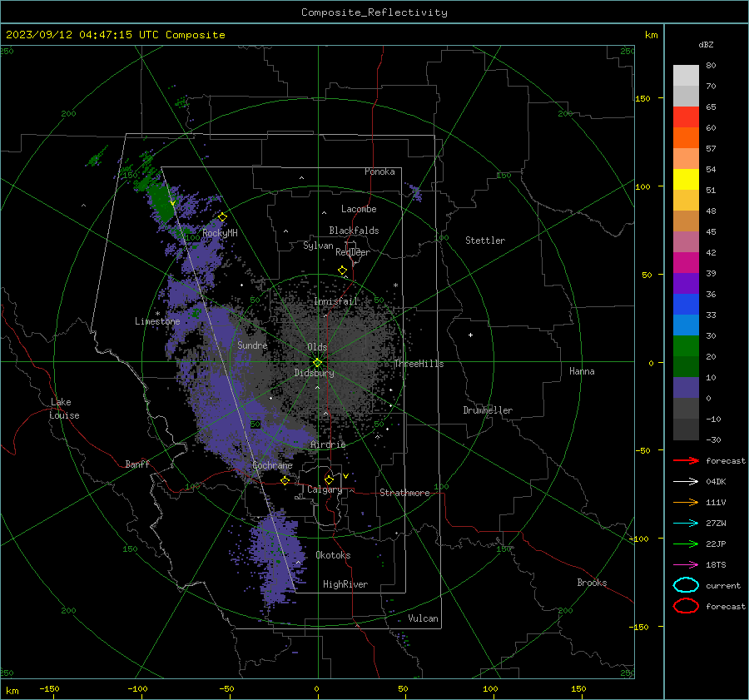Click the yellow radar site diamond at map center
749x700 pixels.
[318, 362]
